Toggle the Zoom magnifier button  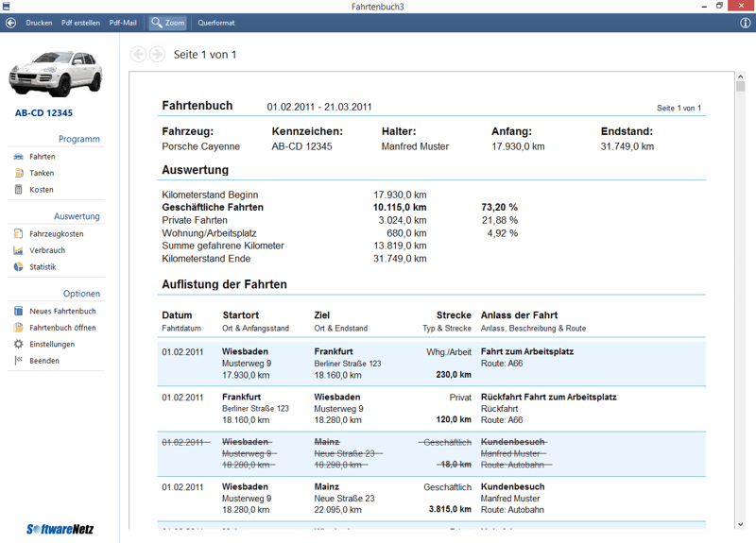[x=167, y=23]
